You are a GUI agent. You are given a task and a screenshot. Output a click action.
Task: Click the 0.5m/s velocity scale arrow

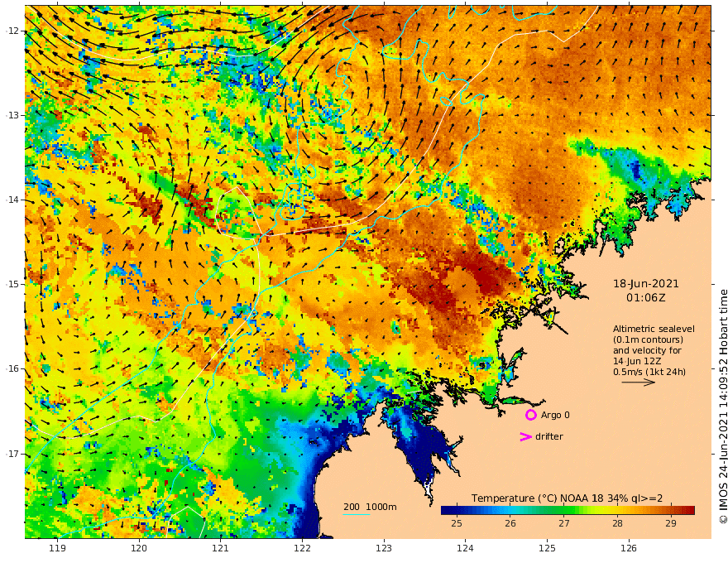click(639, 383)
